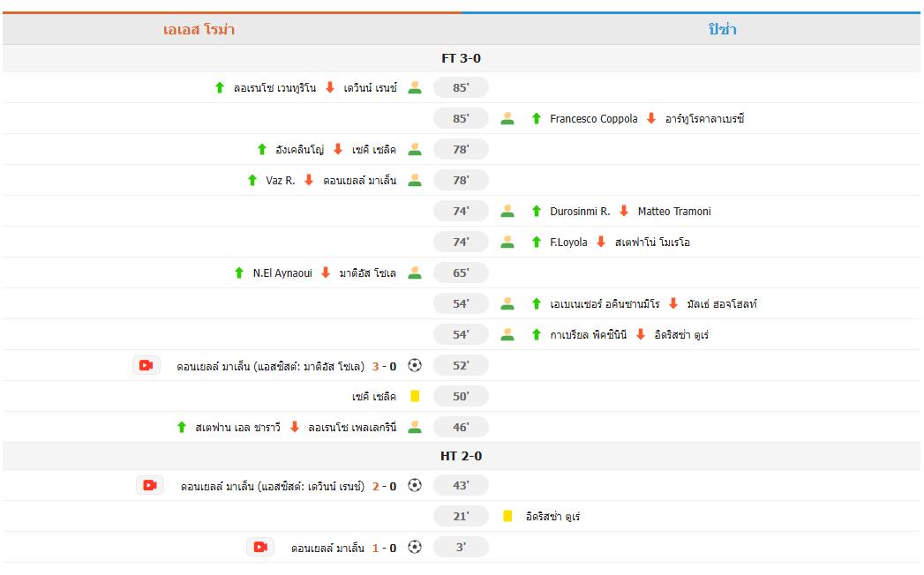Select the player swap icon beside Francesco Coppola
The width and height of the screenshot is (924, 575).
[x=507, y=118]
